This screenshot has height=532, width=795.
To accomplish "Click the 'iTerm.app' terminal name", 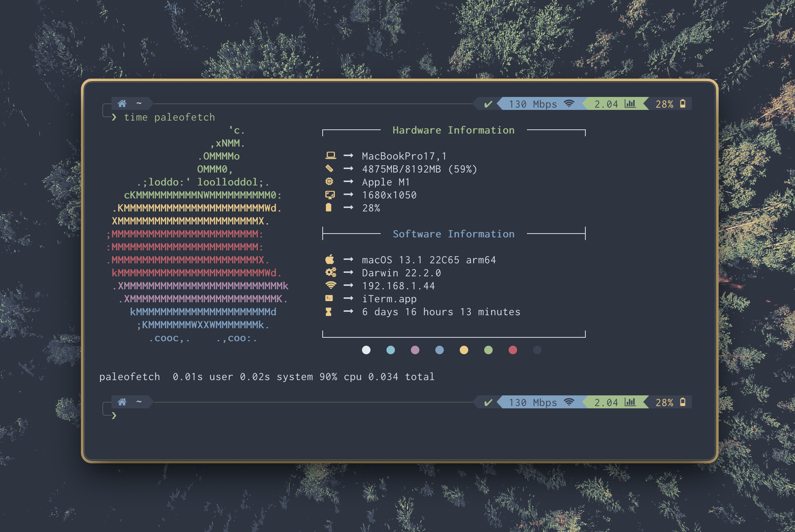I will pos(389,299).
